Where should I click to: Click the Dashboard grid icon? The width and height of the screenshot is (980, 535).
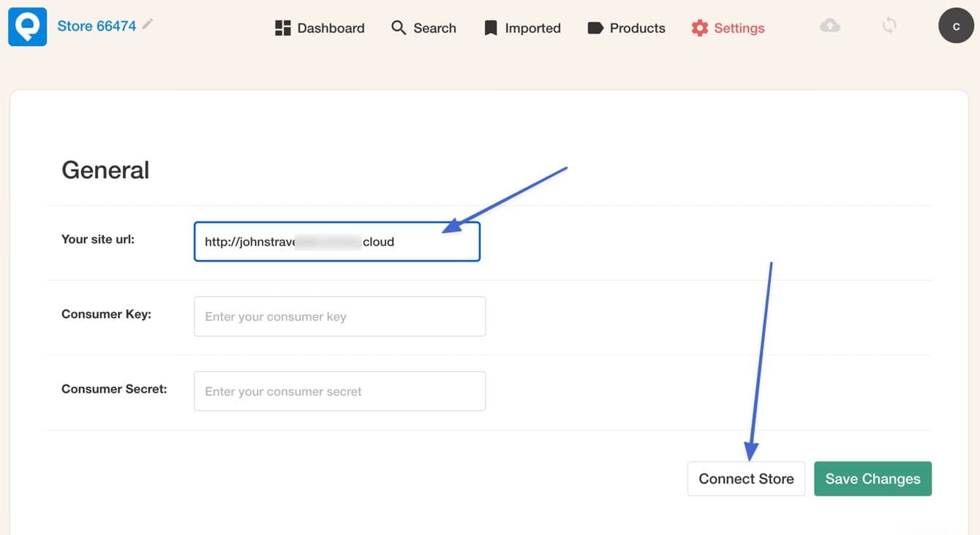tap(283, 28)
